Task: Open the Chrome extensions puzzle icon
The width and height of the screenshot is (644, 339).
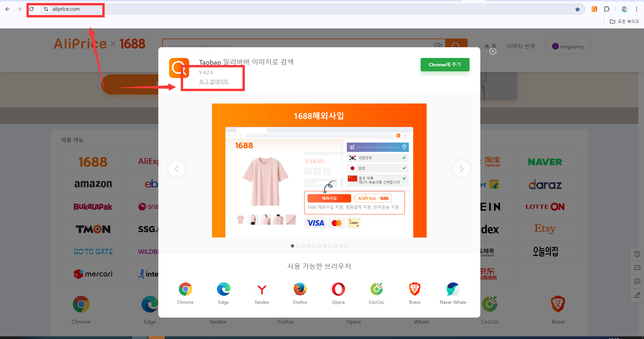Action: (607, 9)
